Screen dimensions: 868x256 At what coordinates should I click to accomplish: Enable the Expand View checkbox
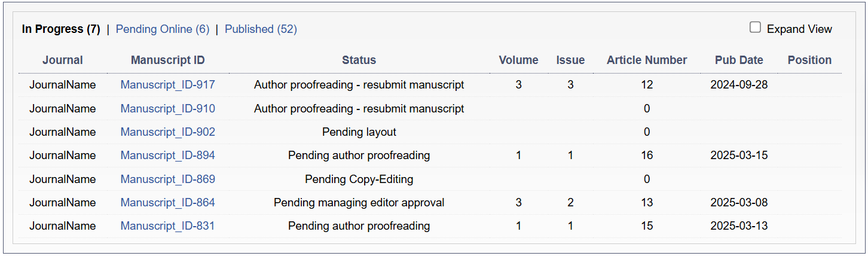tap(756, 28)
